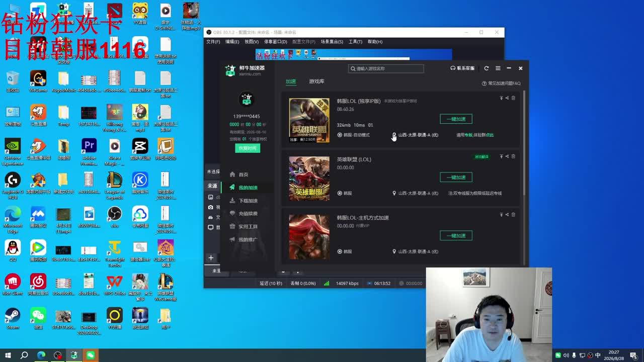Open 实用工具 utilities in the sidebar

pos(244,227)
